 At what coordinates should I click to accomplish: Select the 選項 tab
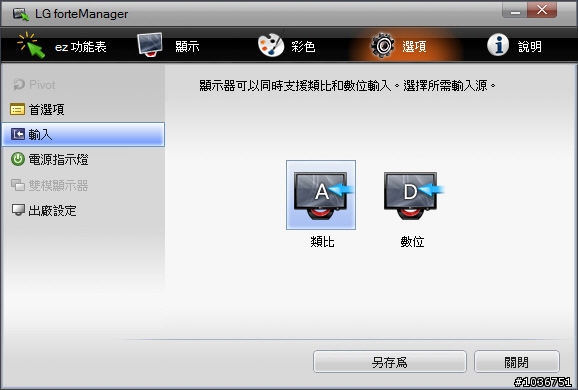(x=398, y=46)
